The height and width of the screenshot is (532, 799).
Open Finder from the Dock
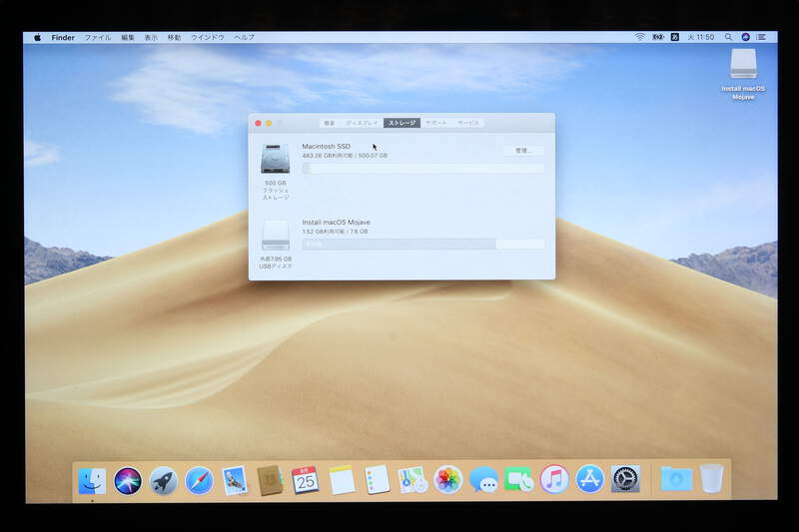(x=92, y=480)
